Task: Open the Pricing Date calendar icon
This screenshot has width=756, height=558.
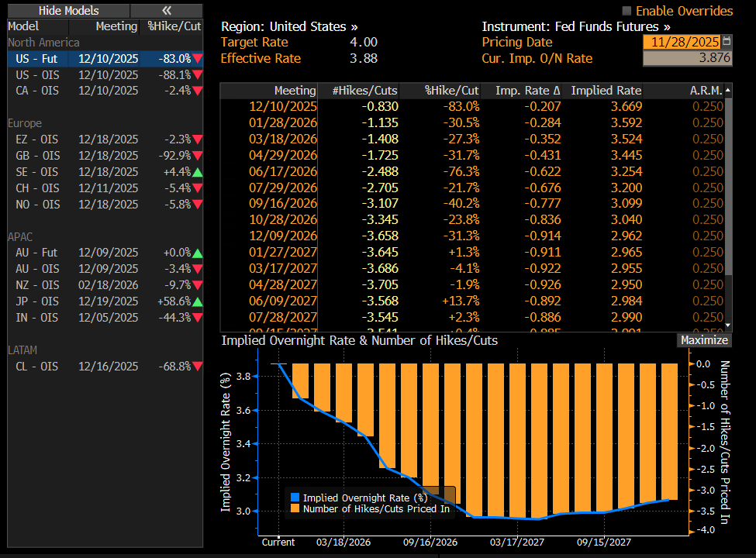Action: pos(727,42)
